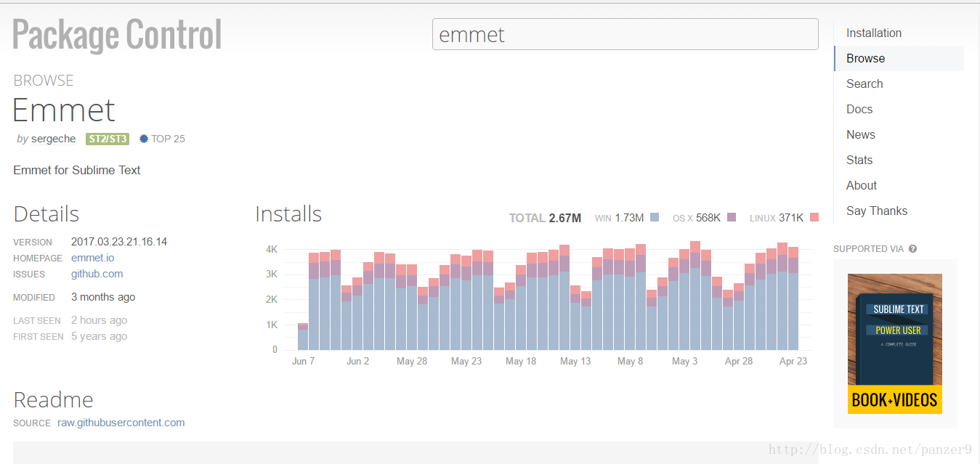Click the ST2/ST3 compatibility badge

click(x=108, y=139)
